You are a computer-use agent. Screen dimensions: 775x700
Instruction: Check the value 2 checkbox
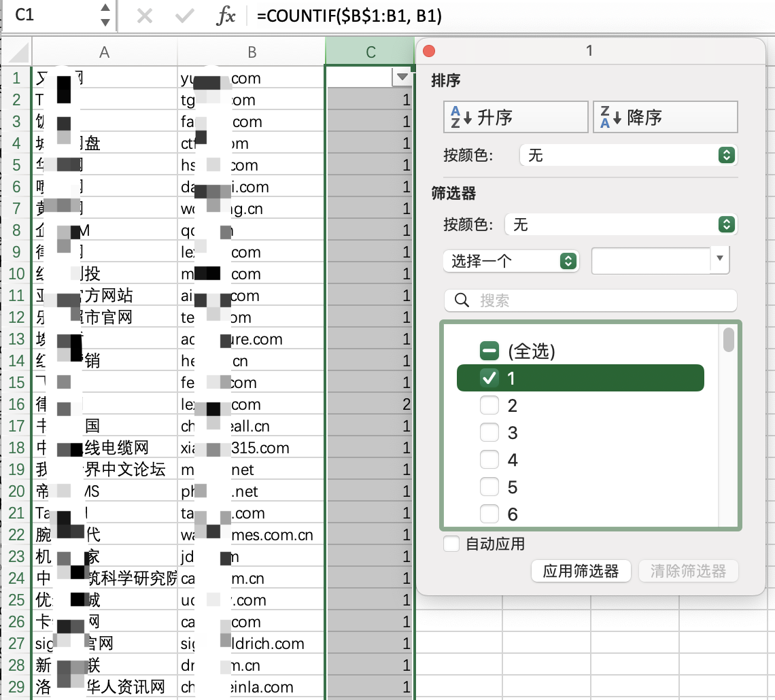489,406
